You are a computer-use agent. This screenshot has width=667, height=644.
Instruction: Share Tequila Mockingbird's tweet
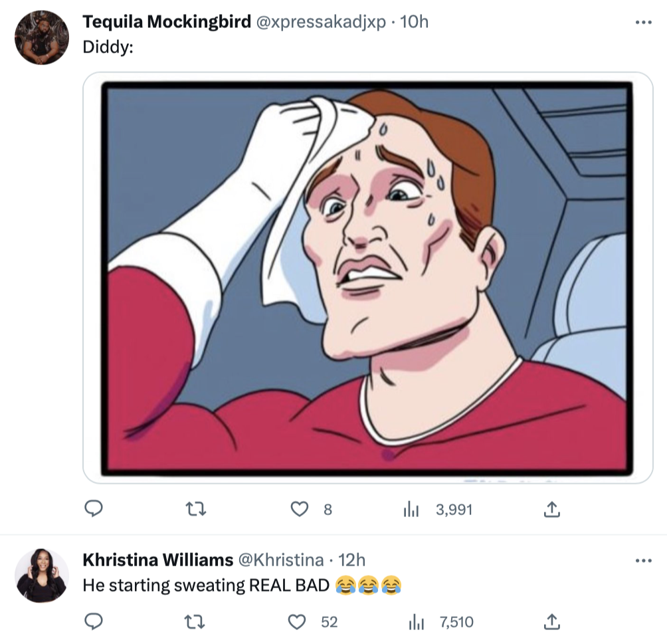tap(551, 509)
